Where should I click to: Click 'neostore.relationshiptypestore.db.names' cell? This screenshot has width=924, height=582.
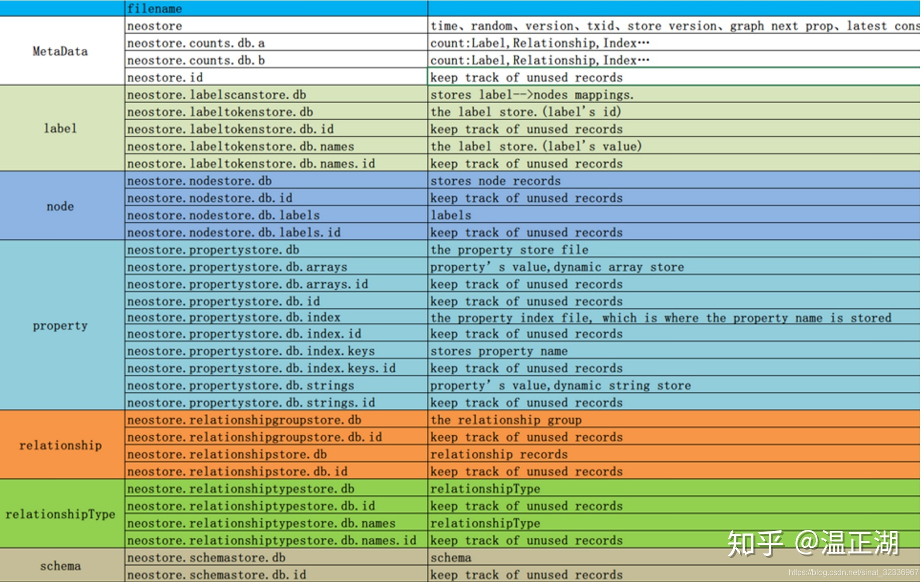276,523
